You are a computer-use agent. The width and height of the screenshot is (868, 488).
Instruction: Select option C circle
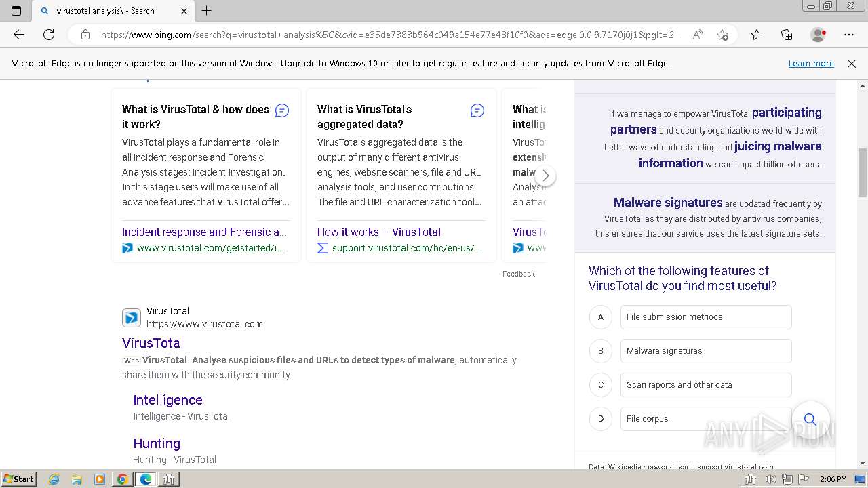coord(601,385)
